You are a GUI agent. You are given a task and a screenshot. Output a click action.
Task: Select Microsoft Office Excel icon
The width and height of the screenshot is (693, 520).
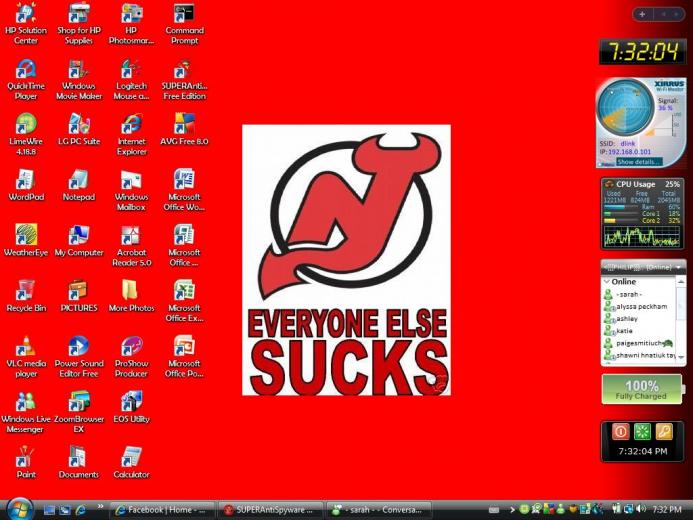click(x=184, y=301)
